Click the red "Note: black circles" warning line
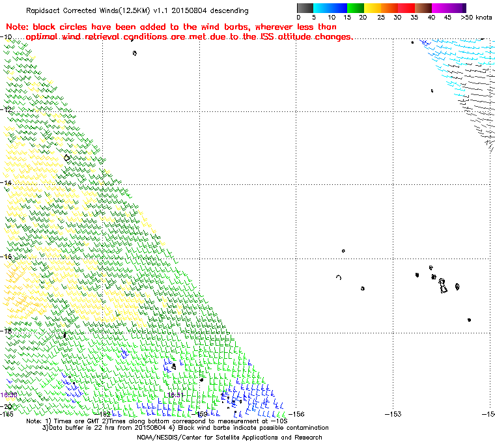Image resolution: width=495 pixels, height=448 pixels. (171, 27)
